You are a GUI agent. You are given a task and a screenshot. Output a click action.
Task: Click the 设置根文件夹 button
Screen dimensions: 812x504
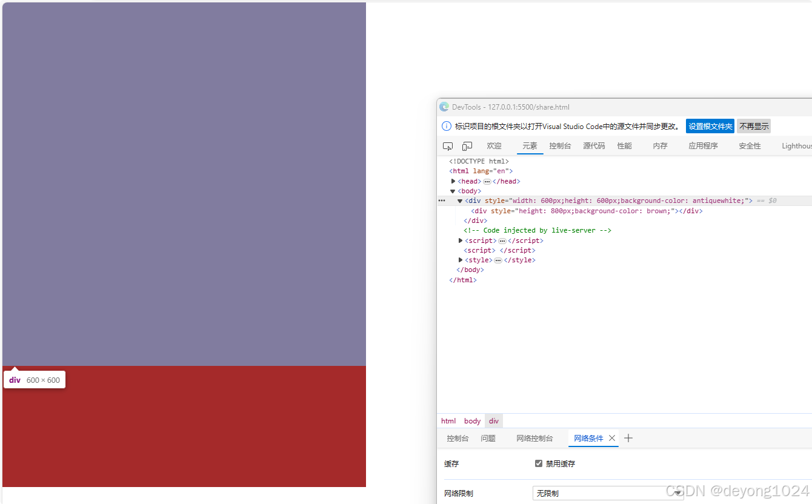(x=710, y=126)
